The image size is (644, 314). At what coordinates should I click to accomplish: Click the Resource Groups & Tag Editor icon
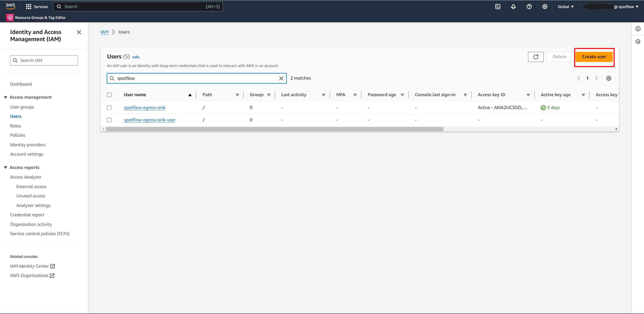[10, 17]
